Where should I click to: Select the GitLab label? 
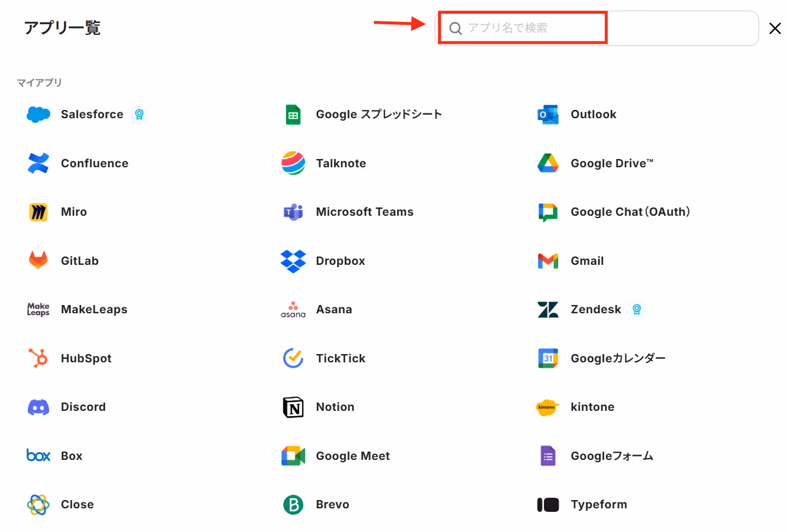[80, 261]
